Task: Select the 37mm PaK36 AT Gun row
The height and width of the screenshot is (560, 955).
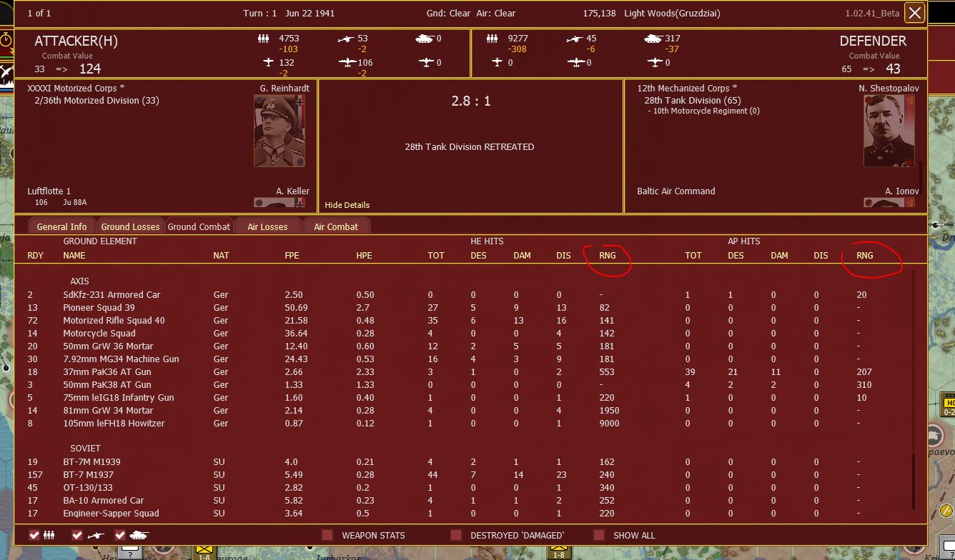Action: [x=463, y=372]
